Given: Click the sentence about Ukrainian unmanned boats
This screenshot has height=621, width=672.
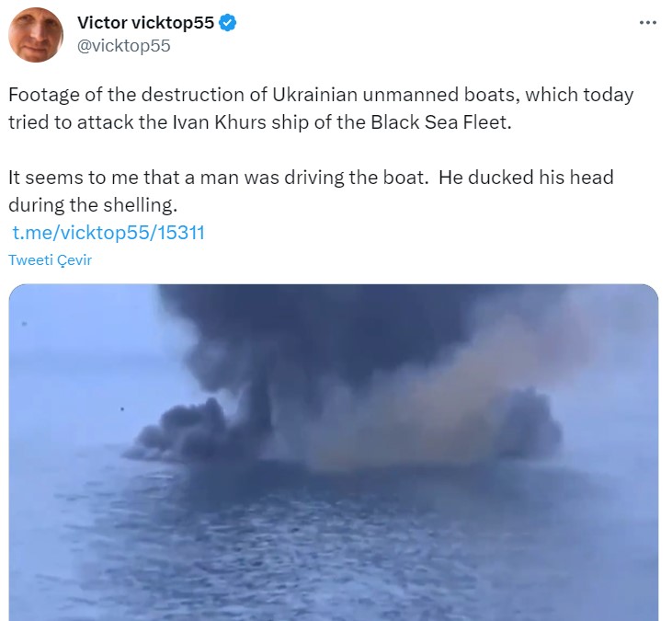Looking at the screenshot, I should (x=321, y=109).
